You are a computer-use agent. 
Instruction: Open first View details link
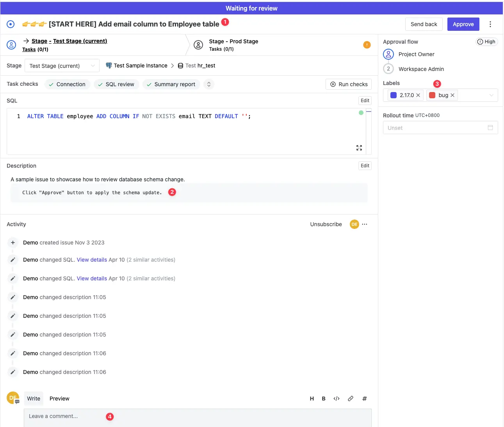pos(92,260)
